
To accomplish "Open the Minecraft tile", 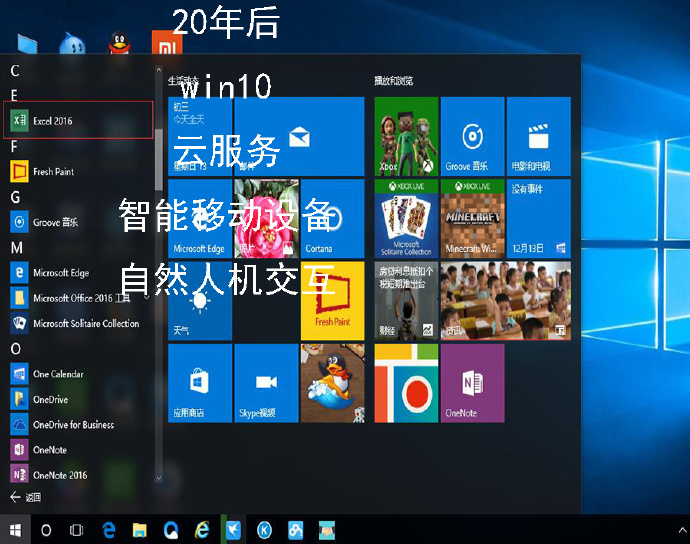I will click(471, 217).
